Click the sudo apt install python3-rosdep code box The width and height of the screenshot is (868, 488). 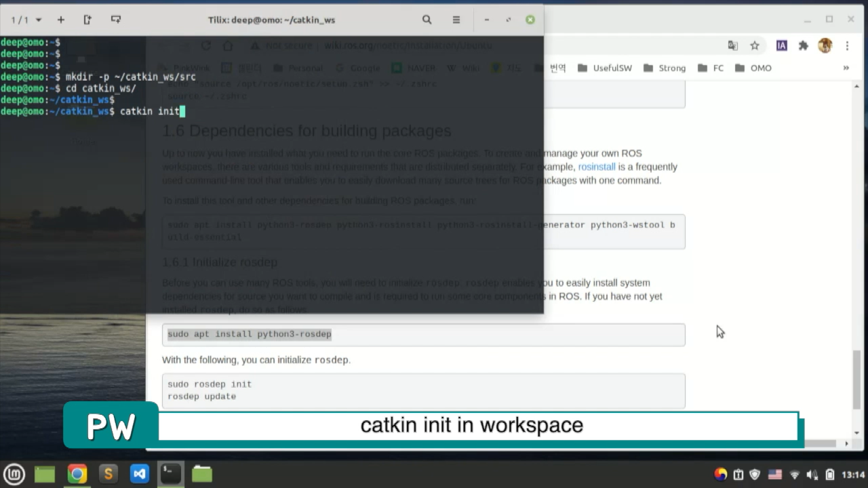pos(424,334)
